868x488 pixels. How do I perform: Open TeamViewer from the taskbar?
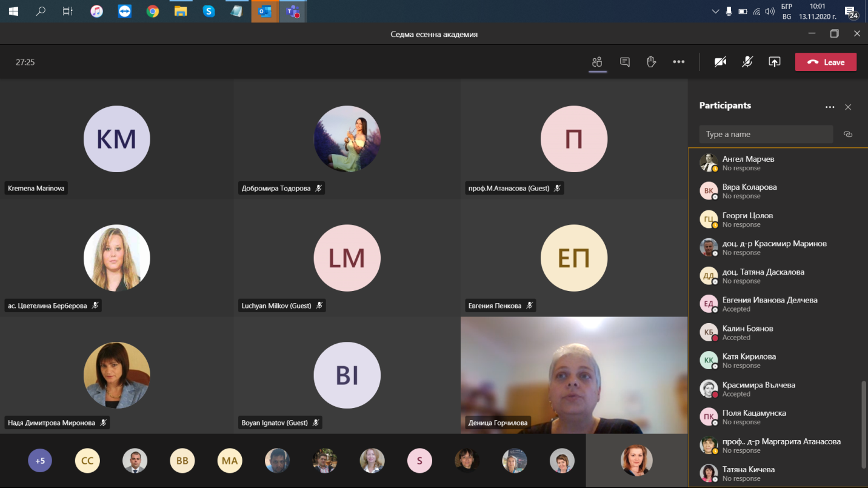(125, 11)
